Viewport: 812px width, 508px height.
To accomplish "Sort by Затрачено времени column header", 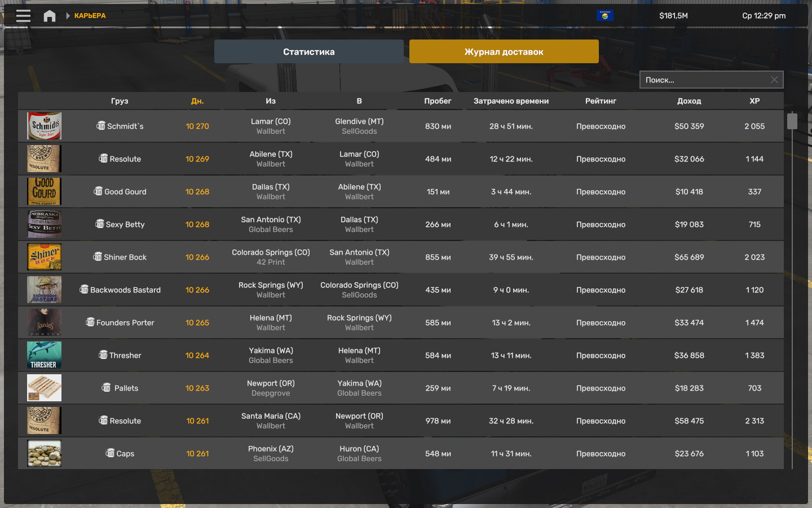I will coord(511,101).
